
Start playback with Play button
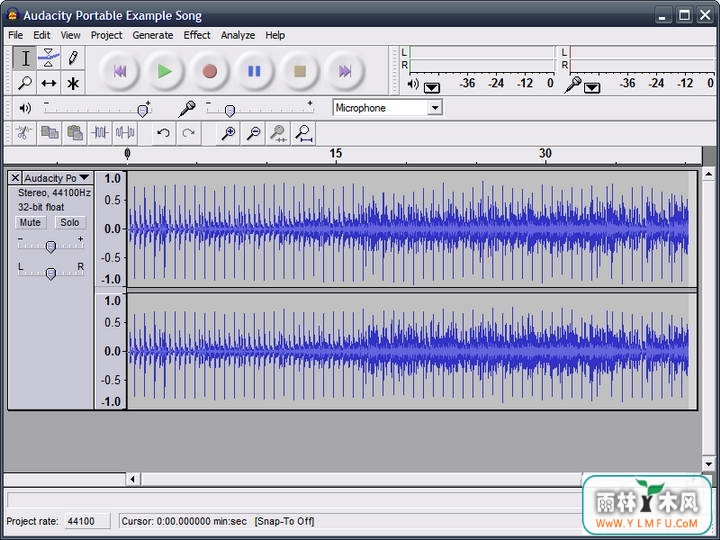164,71
